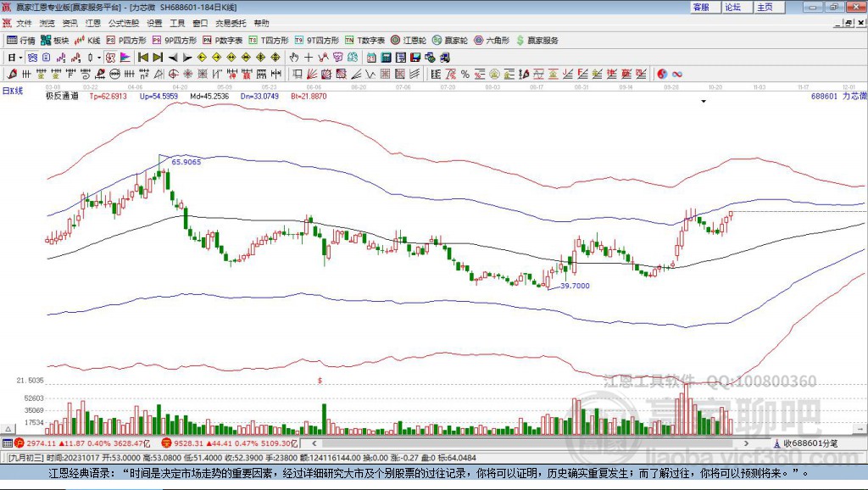Open the T四方形 tool
The width and height of the screenshot is (868, 490).
pos(269,41)
